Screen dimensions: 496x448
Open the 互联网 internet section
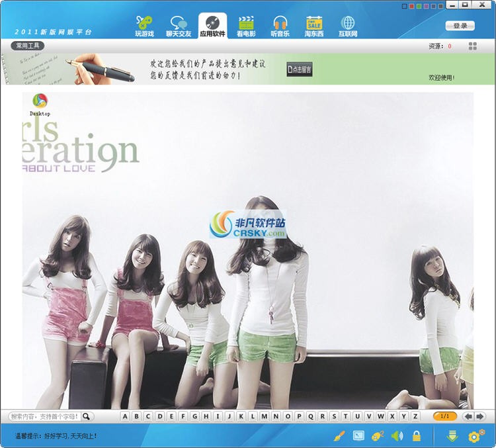348,26
